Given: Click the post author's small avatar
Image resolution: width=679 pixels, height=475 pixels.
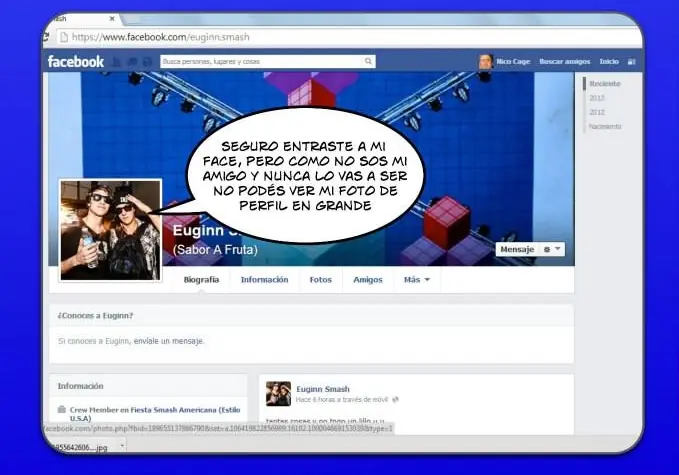Looking at the screenshot, I should [x=278, y=394].
